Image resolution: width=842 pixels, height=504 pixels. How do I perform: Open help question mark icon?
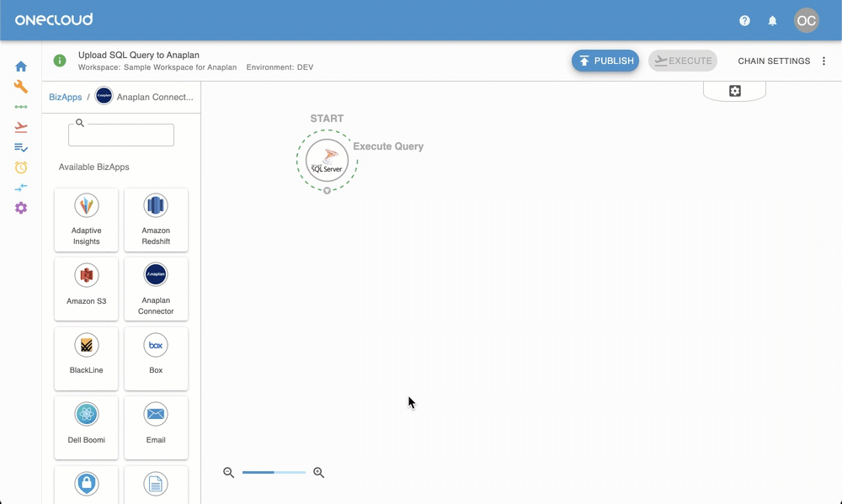tap(744, 20)
